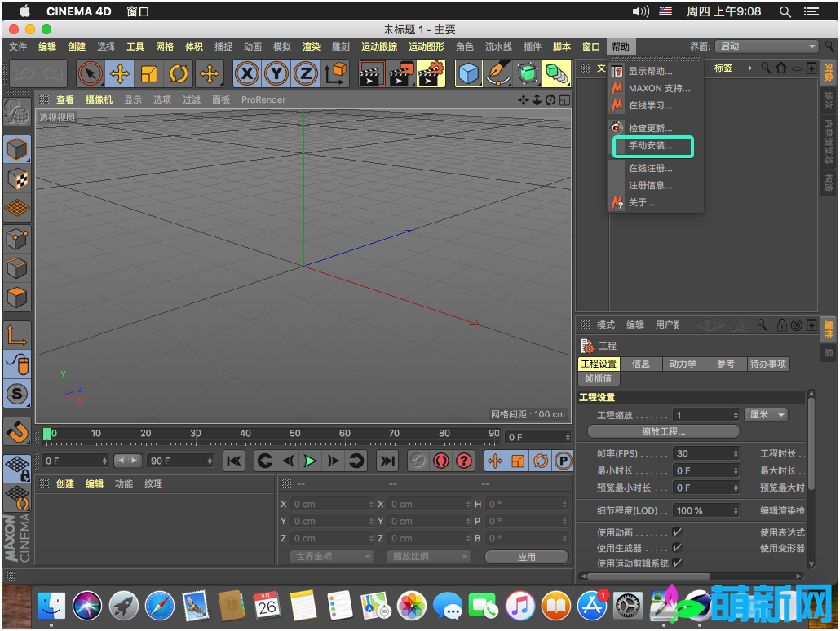Open the 世界坐标 dropdown menu
This screenshot has height=631, width=840.
331,555
